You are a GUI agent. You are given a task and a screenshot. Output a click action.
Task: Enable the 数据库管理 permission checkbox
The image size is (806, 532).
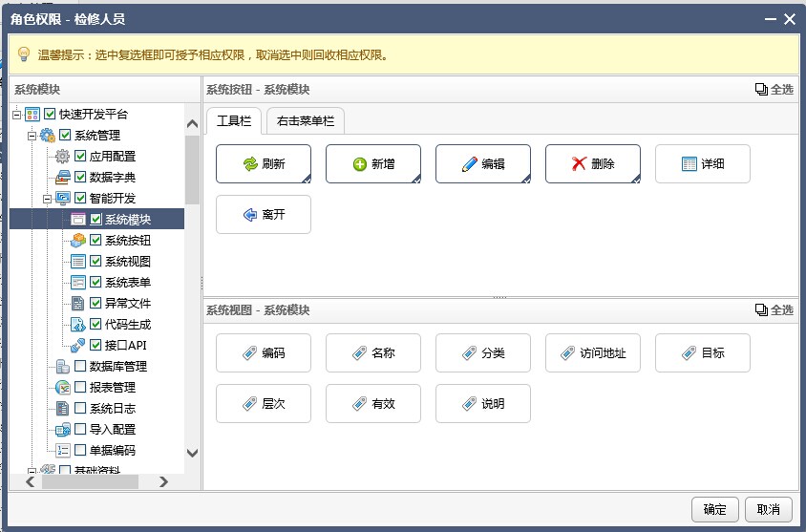[x=80, y=366]
